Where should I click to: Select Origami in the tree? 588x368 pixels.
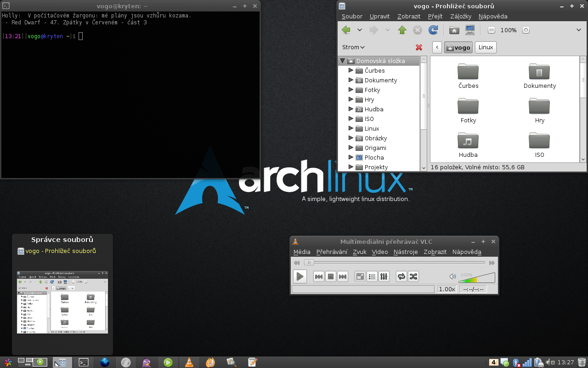(375, 148)
